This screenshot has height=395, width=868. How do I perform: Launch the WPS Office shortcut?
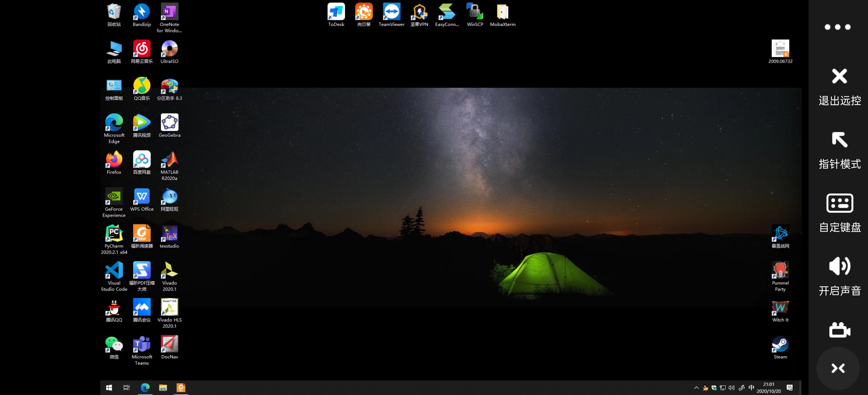pyautogui.click(x=142, y=200)
